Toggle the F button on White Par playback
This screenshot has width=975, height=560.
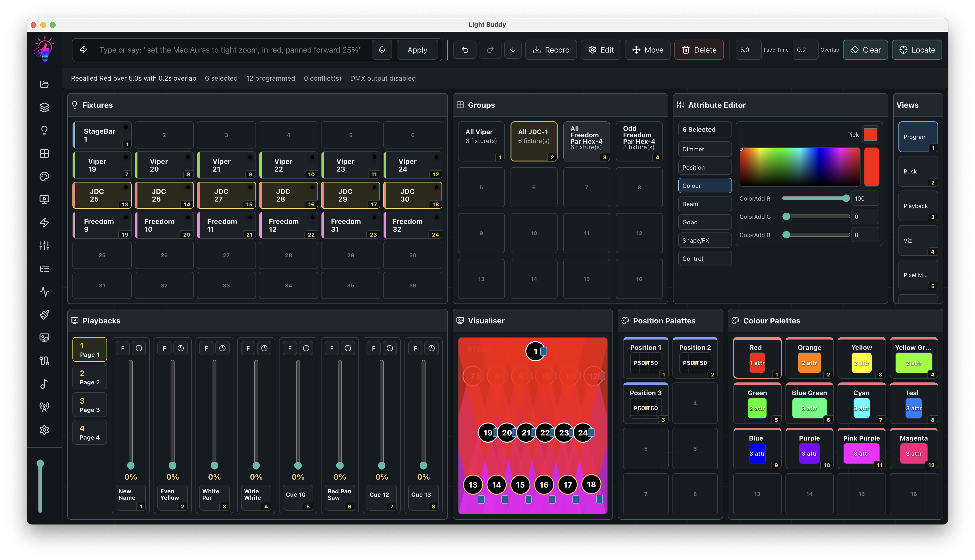207,348
